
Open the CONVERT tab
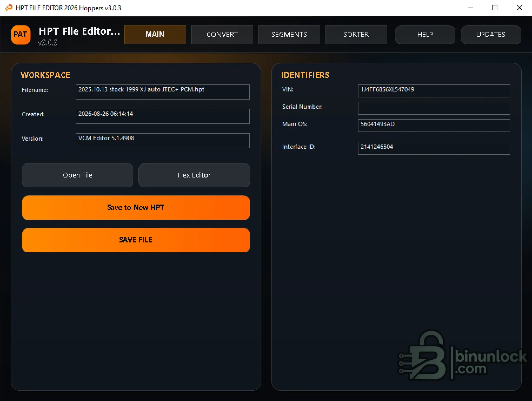tap(222, 34)
